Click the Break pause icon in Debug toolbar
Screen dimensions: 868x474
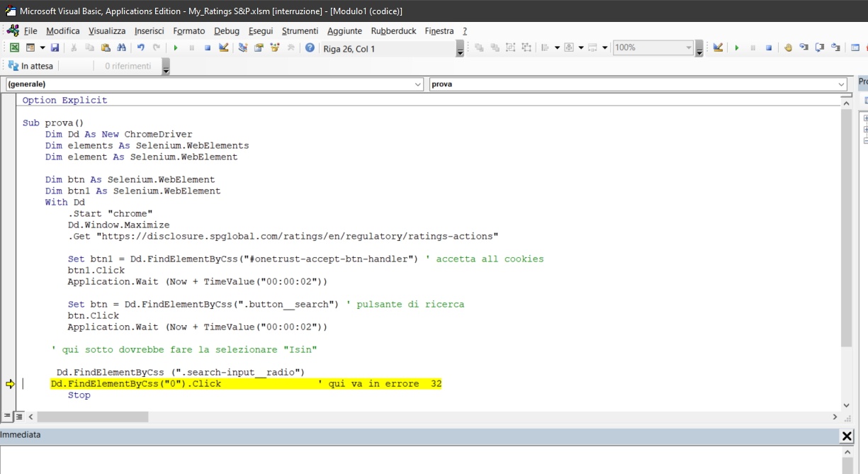(753, 47)
